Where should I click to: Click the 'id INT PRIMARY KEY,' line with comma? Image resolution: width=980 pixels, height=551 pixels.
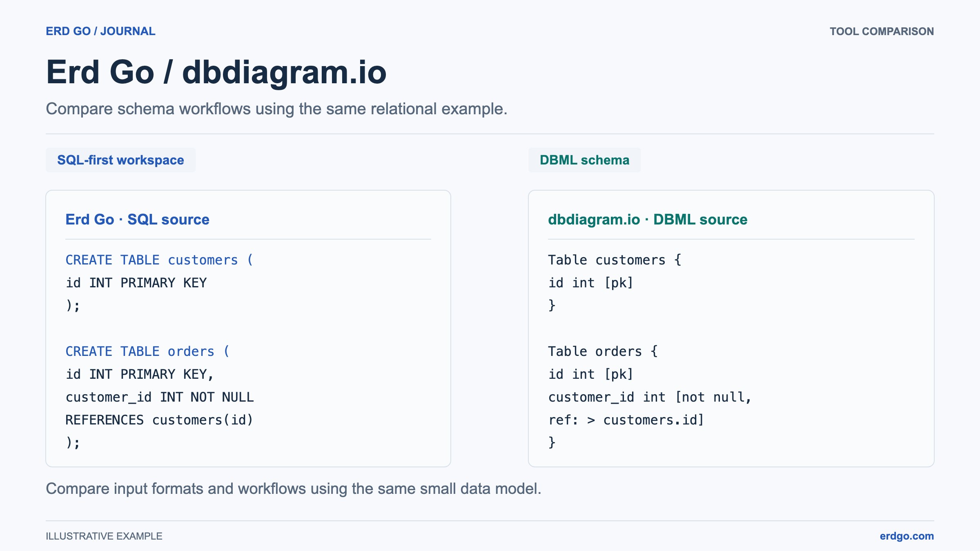140,374
